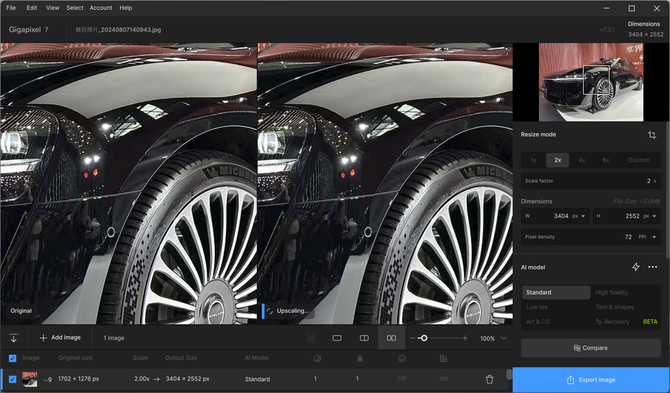Viewport: 670px width, 393px height.
Task: Click the droplet deblur column header icon
Action: point(360,358)
